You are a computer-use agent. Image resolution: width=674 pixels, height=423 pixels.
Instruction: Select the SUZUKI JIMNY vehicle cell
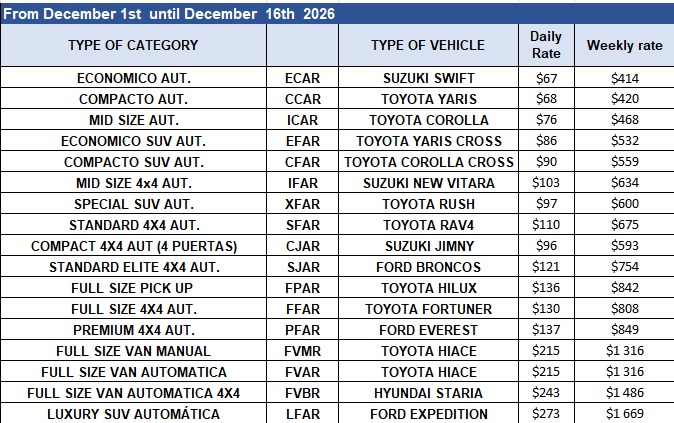point(428,246)
